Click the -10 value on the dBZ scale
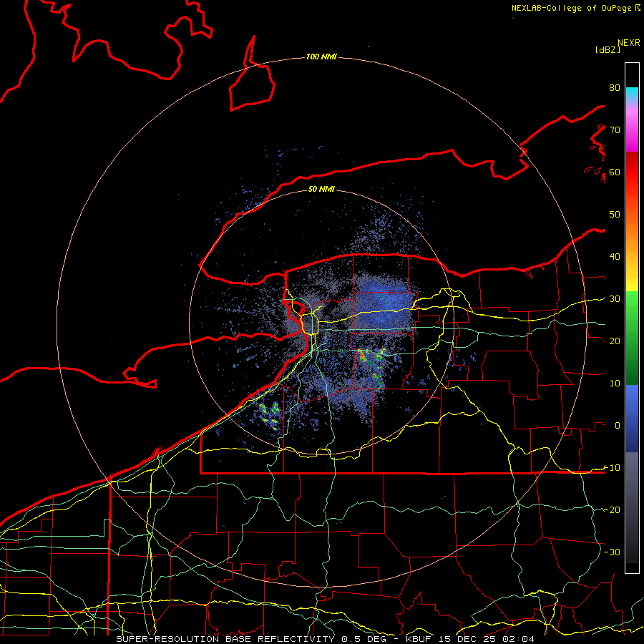This screenshot has height=644, width=644. click(x=612, y=468)
